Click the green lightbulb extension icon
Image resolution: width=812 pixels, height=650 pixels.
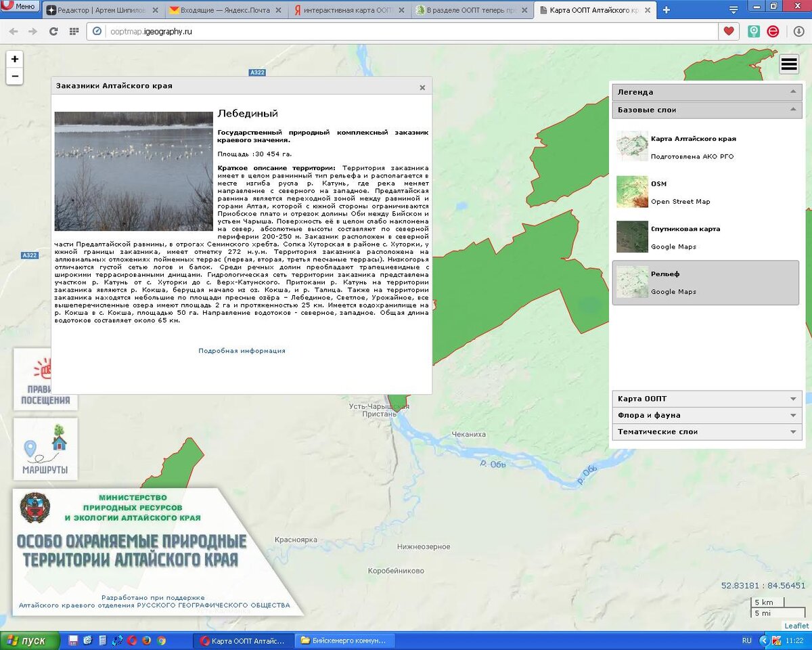754,31
